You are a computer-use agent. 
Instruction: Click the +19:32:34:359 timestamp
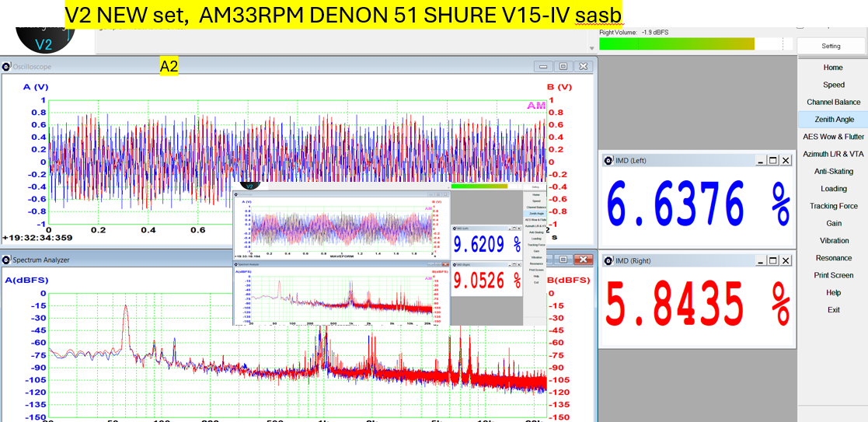(37, 238)
